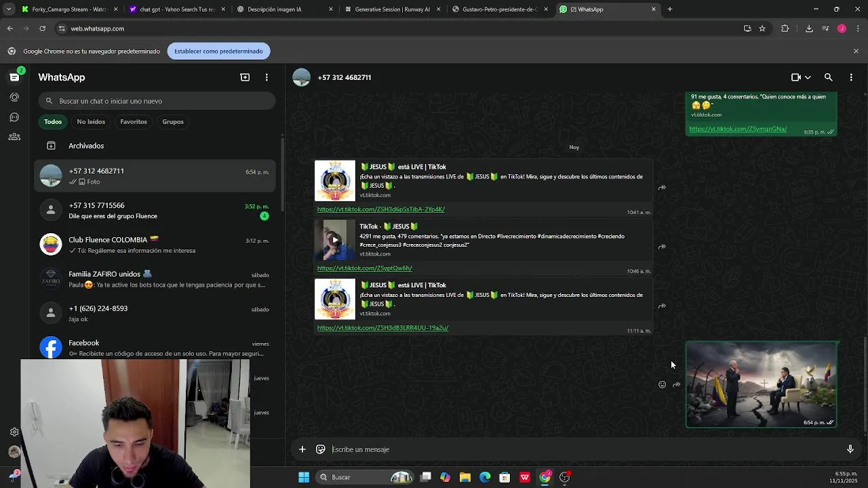868x488 pixels.
Task: Open the tiktok.com/ZSH3d6pSsTjbA link
Action: [381, 209]
